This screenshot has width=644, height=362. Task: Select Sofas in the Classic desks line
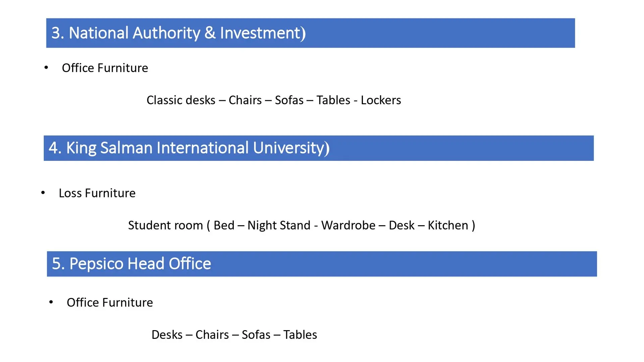click(289, 100)
